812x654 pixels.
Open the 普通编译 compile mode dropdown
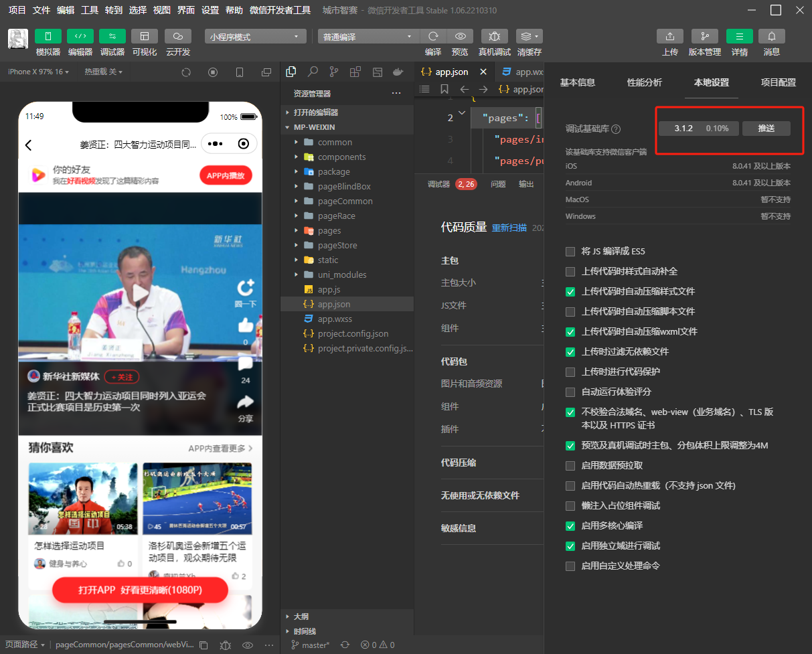coord(368,37)
